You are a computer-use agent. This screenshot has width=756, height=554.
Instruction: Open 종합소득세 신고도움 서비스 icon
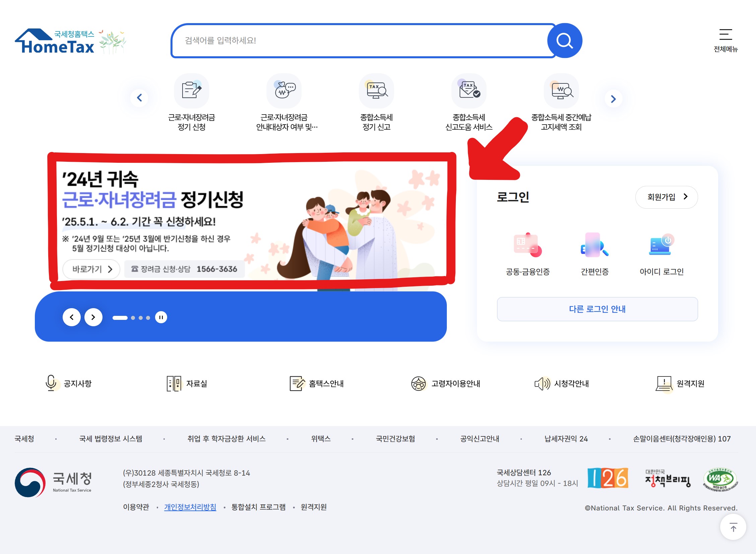pos(469,91)
